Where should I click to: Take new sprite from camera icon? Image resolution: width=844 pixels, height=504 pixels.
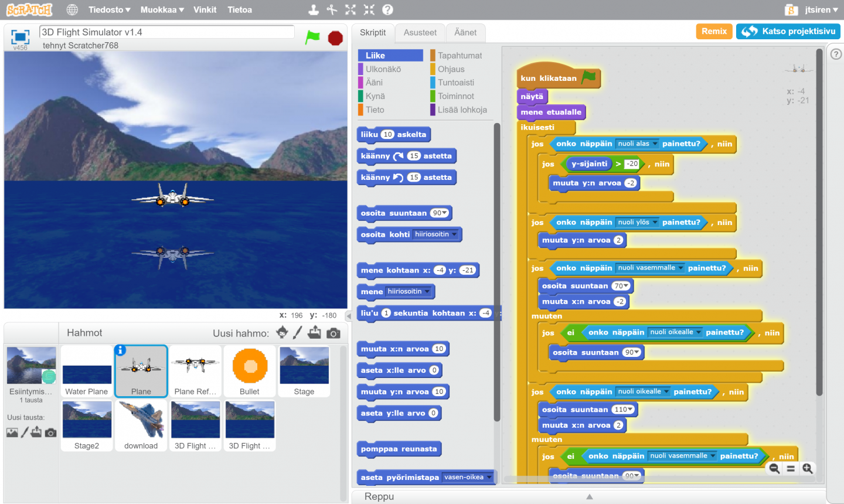pos(333,333)
